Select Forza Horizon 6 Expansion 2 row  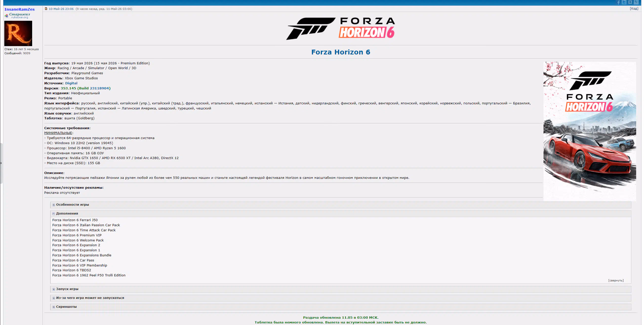[x=76, y=245]
